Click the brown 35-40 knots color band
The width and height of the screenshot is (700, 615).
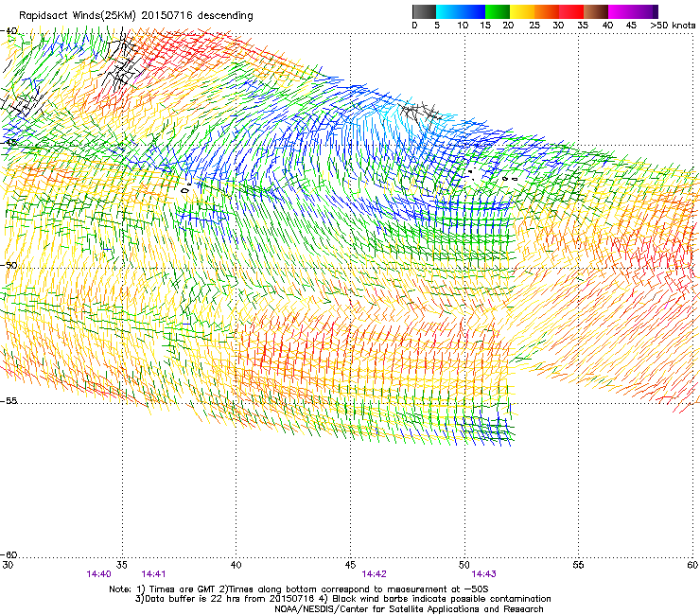[x=596, y=11]
